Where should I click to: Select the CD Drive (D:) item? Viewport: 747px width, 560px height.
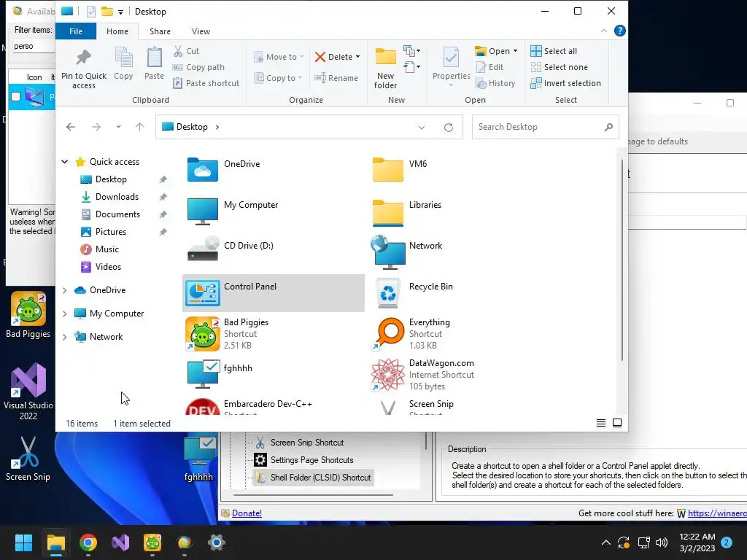pyautogui.click(x=273, y=252)
